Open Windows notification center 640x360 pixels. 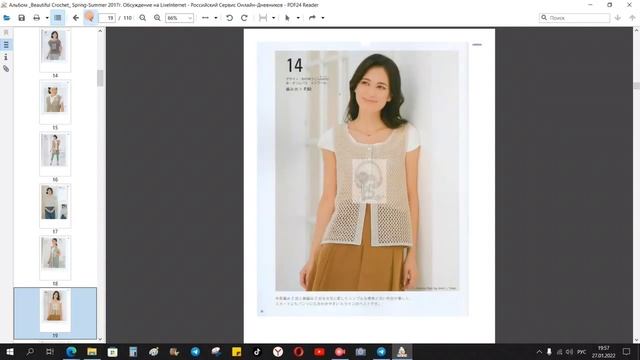pyautogui.click(x=627, y=352)
